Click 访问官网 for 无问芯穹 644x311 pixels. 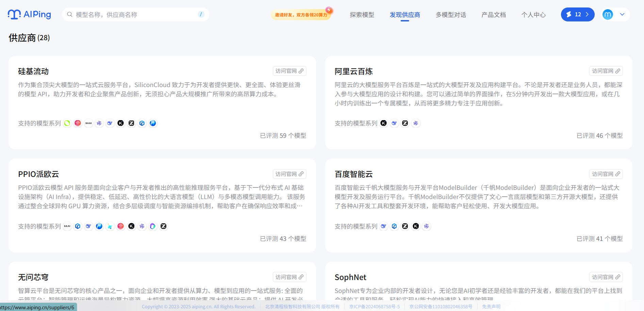pyautogui.click(x=290, y=277)
